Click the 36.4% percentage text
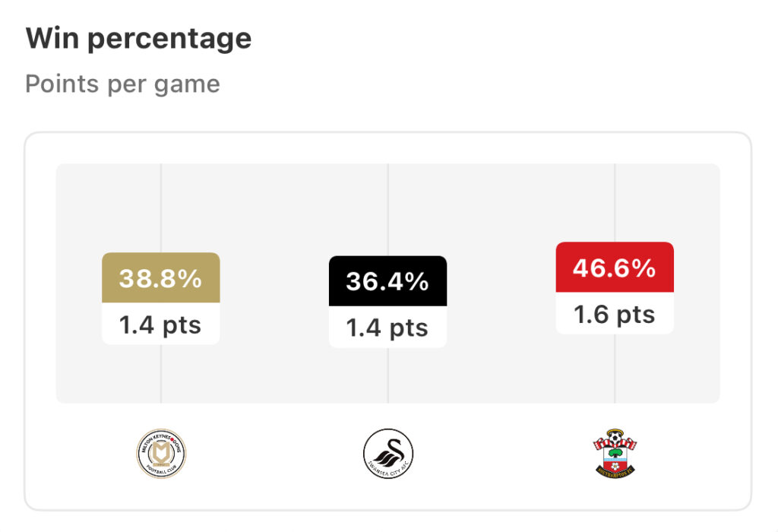Viewport: 778px width, 532px height. pyautogui.click(x=387, y=281)
